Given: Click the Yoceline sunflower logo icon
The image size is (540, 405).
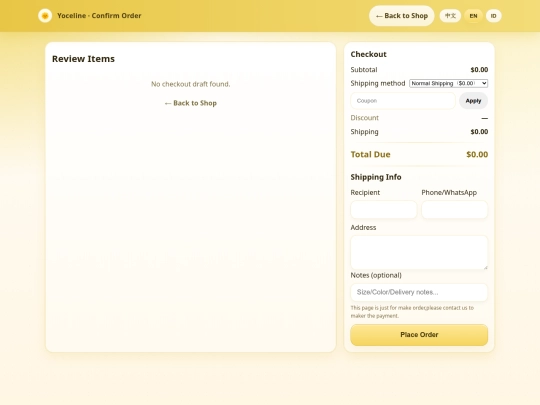Looking at the screenshot, I should pyautogui.click(x=45, y=15).
